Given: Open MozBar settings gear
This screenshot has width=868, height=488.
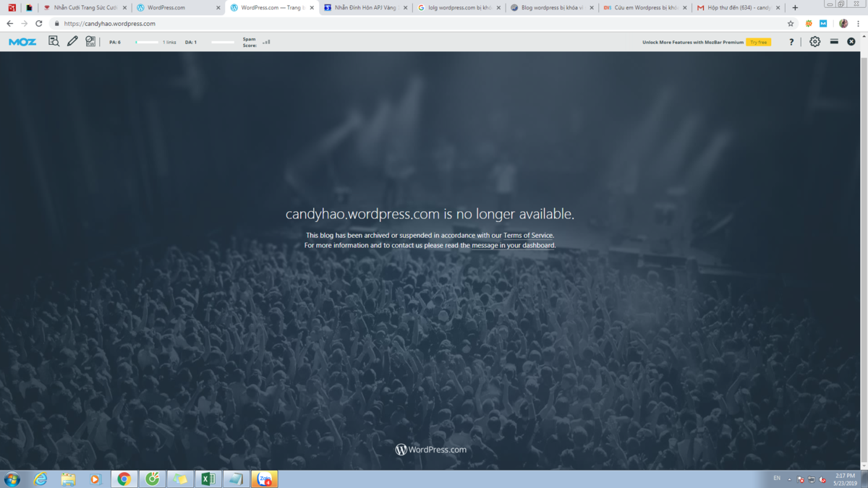Looking at the screenshot, I should coord(815,42).
